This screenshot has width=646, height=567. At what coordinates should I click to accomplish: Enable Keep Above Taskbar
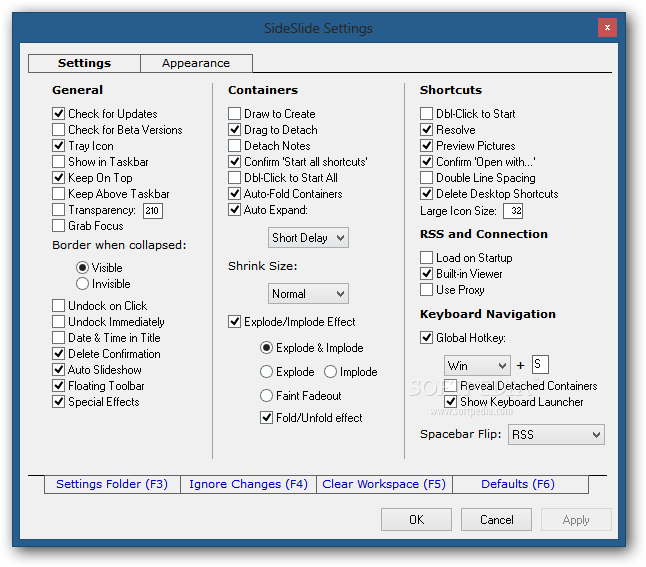(59, 194)
